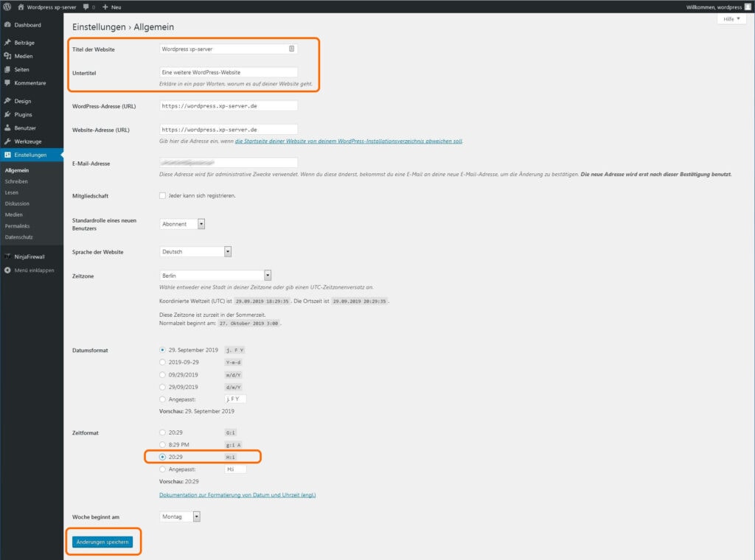Click the E-Mail-Adresse input field
755x560 pixels.
229,163
